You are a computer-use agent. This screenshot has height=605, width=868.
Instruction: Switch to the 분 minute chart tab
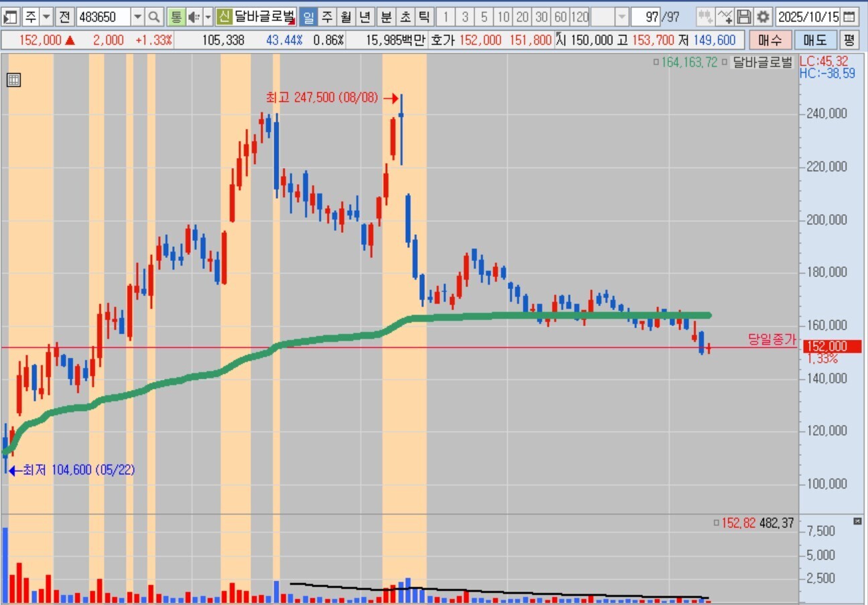pyautogui.click(x=386, y=17)
